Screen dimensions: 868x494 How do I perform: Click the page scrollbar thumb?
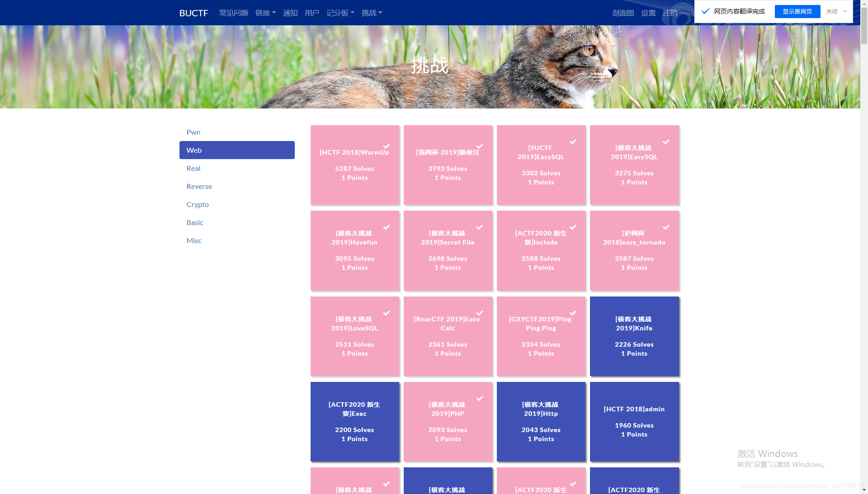(864, 26)
